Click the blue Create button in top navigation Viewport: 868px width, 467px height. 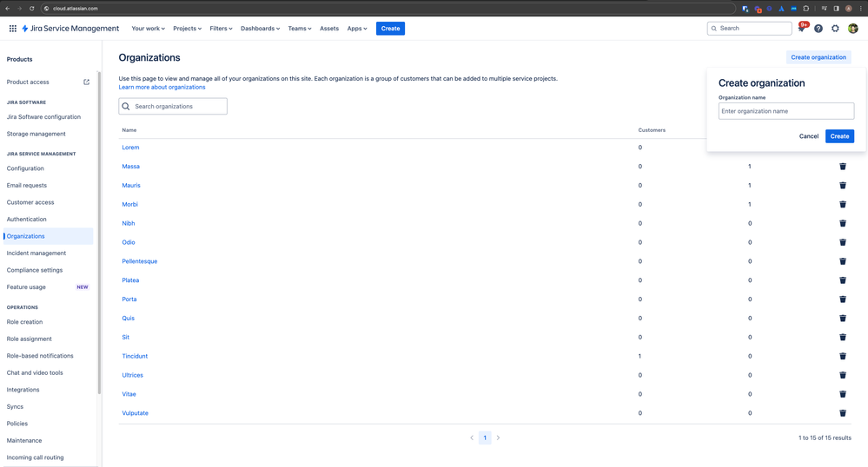390,29
